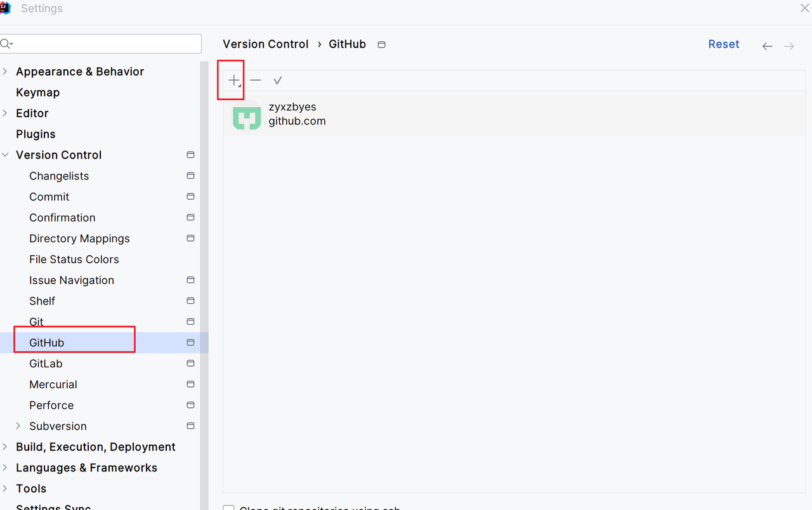Expand the Tools section
Image resolution: width=812 pixels, height=510 pixels.
click(5, 489)
